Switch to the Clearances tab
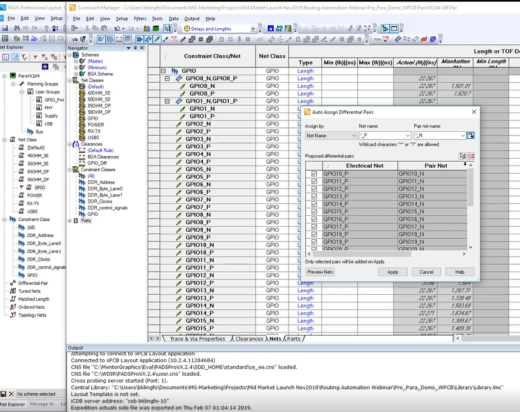This screenshot has height=412, width=520. coord(249,339)
